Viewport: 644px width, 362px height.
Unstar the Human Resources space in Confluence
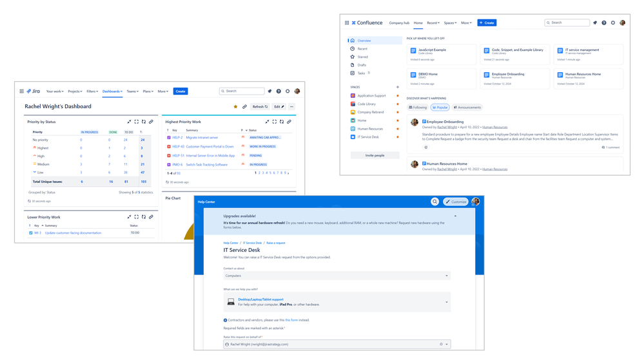click(397, 129)
